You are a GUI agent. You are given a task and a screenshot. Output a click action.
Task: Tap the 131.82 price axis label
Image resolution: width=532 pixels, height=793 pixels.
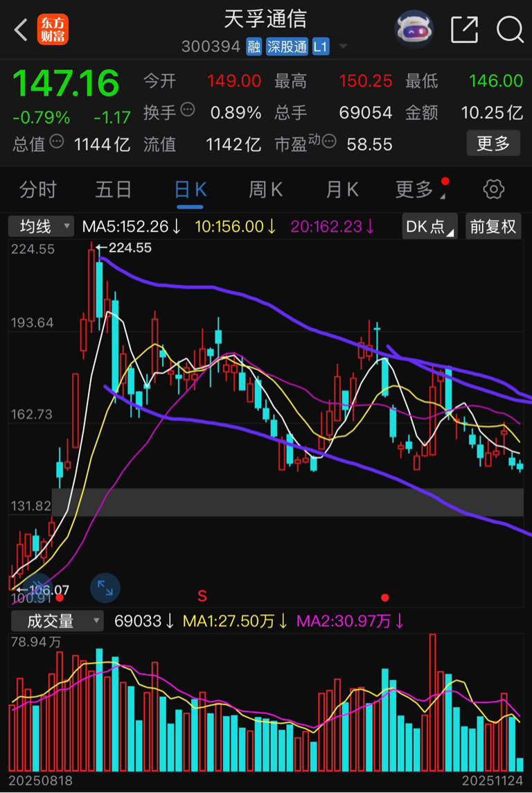pyautogui.click(x=30, y=506)
